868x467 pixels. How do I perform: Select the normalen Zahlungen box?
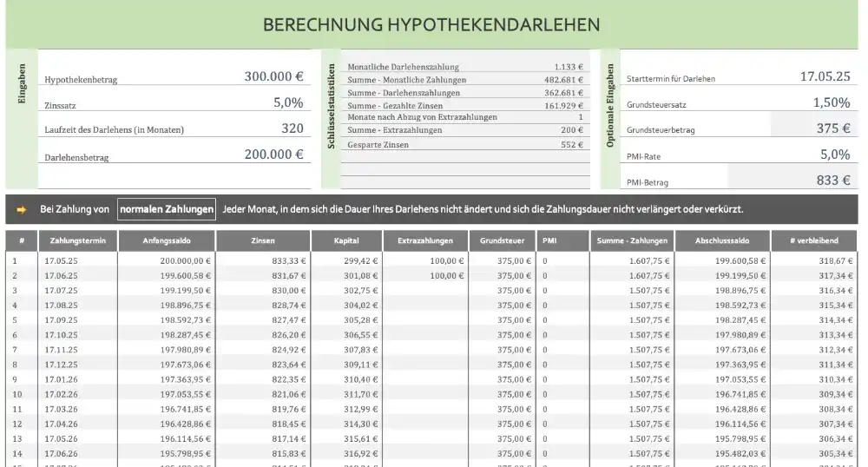[167, 210]
